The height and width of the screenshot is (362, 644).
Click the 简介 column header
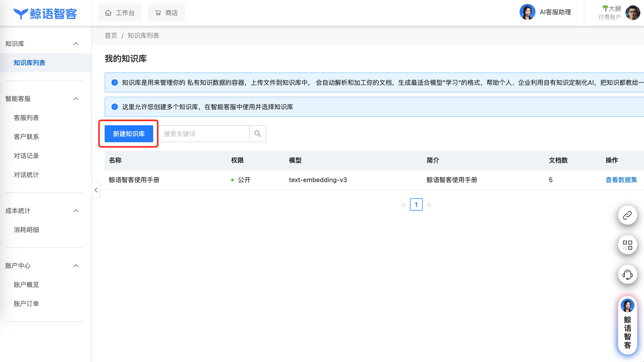click(x=433, y=160)
